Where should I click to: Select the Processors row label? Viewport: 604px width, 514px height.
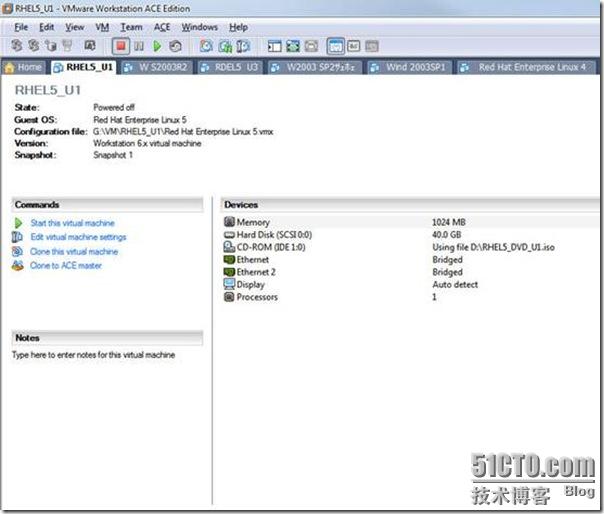coord(257,297)
